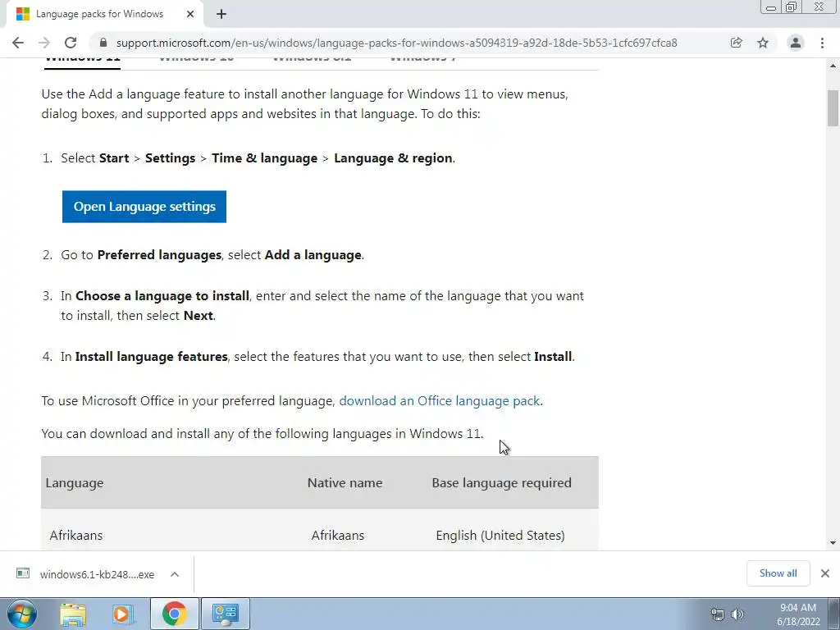
Task: Select Afrikaans in the Native name column
Action: pos(337,535)
